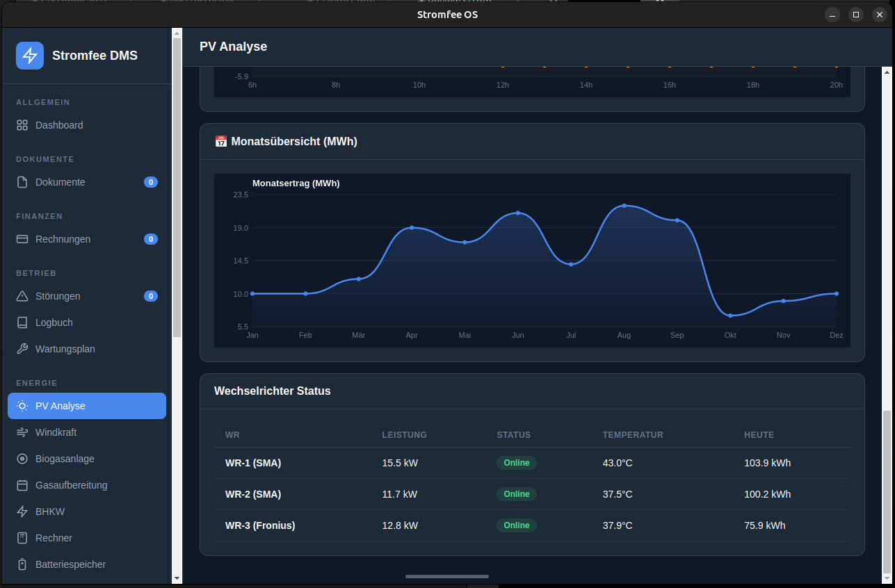895x588 pixels.
Task: Click the Wartungsplan wrench icon
Action: (22, 349)
